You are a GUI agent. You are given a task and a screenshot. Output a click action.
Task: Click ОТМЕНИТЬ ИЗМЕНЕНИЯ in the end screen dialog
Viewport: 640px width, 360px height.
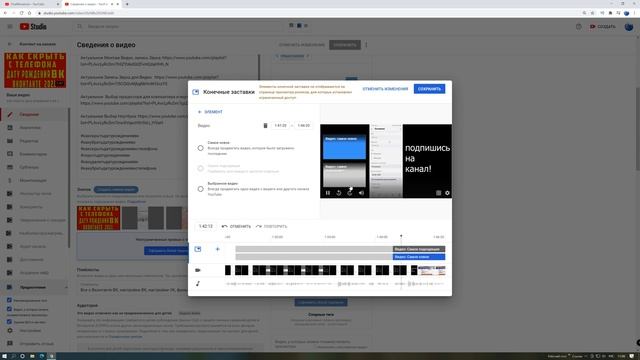pyautogui.click(x=385, y=89)
